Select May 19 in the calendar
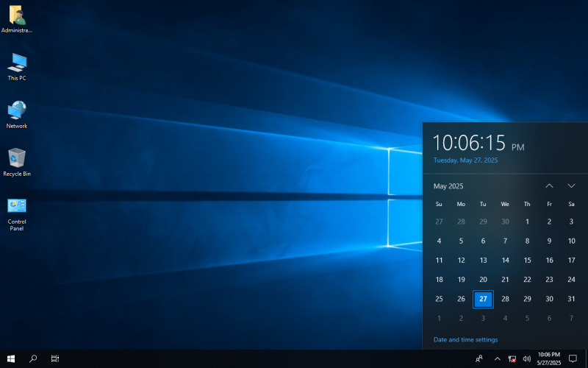This screenshot has width=588, height=368. coord(462,280)
